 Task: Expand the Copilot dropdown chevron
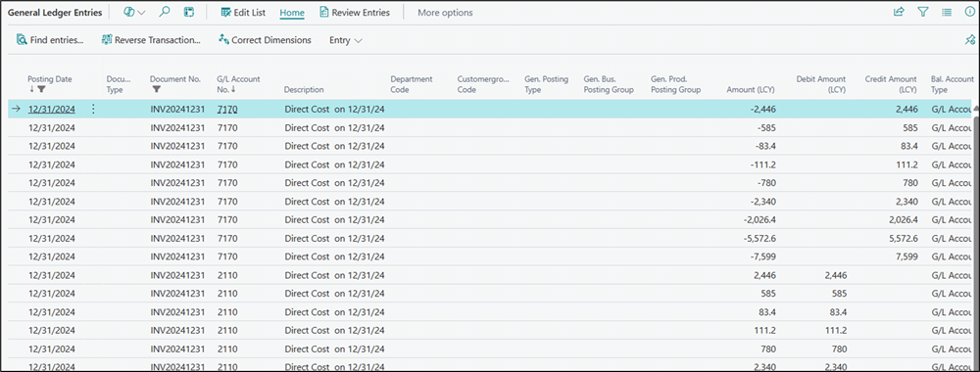coord(142,13)
